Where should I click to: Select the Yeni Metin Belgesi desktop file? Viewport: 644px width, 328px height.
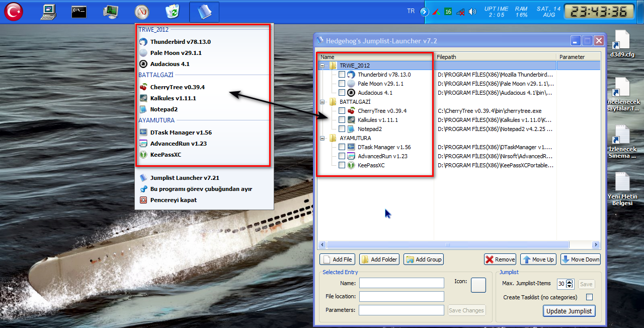622,189
